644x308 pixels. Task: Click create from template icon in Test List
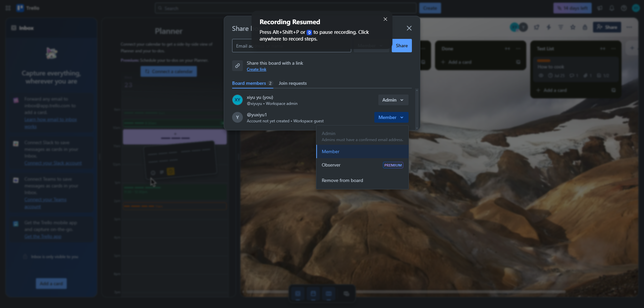pos(613,90)
